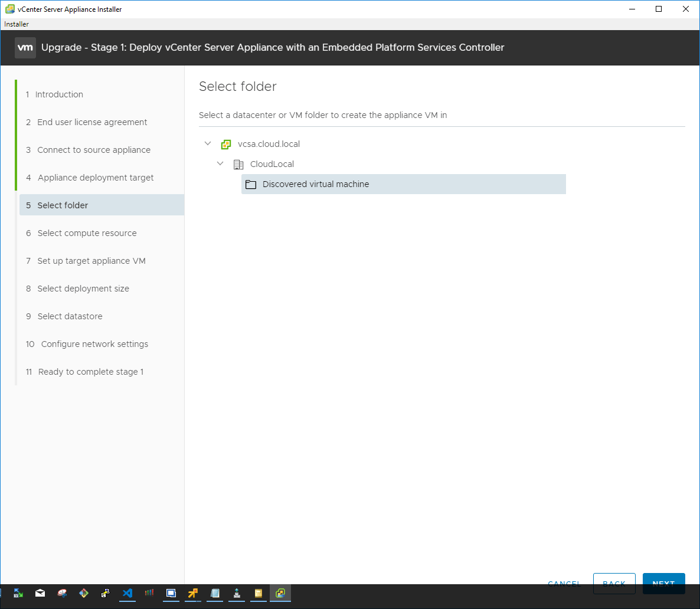Go to step 10 Configure network settings
Image resolution: width=700 pixels, height=609 pixels.
click(x=87, y=344)
